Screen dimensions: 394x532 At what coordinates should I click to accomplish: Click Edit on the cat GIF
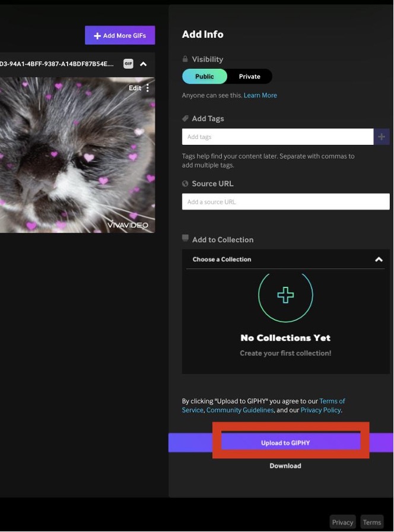(x=135, y=88)
